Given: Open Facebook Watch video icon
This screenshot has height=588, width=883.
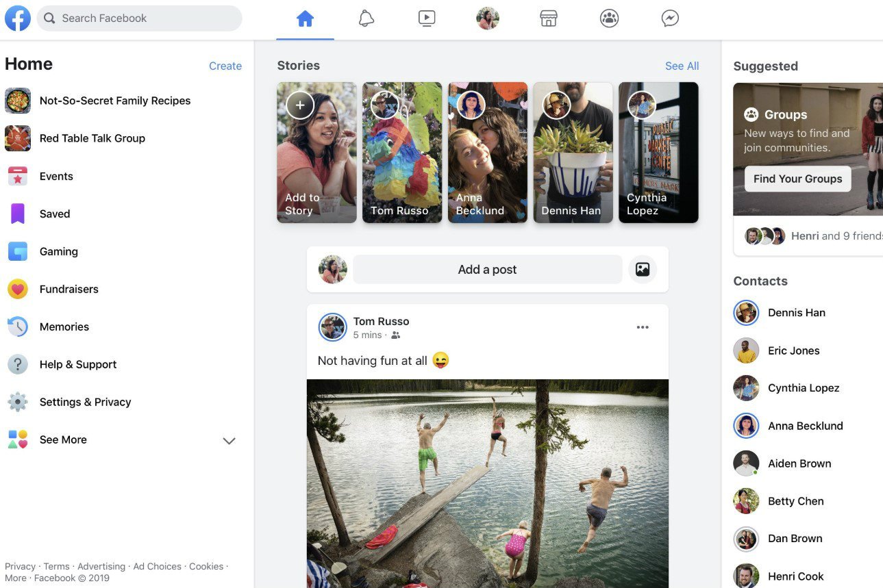Looking at the screenshot, I should pyautogui.click(x=426, y=18).
